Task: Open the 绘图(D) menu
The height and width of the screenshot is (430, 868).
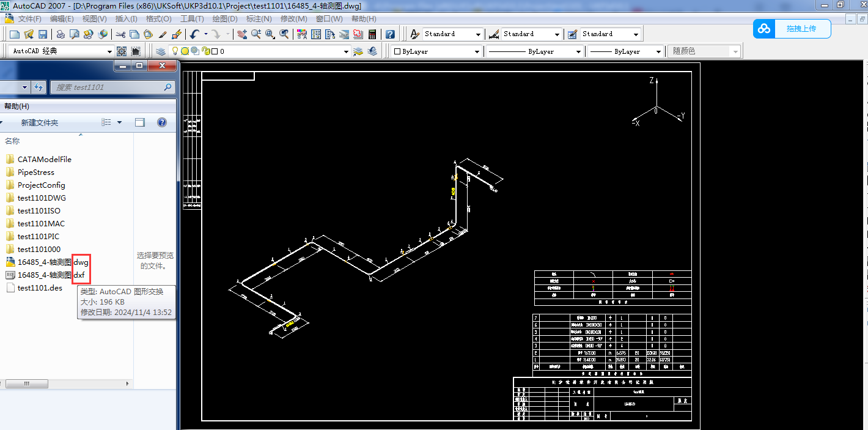Action: coord(224,19)
